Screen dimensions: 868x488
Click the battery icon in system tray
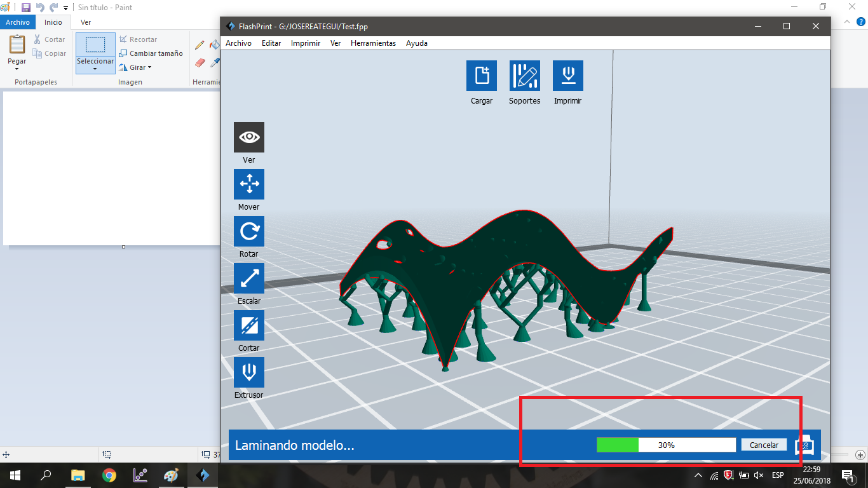[743, 475]
